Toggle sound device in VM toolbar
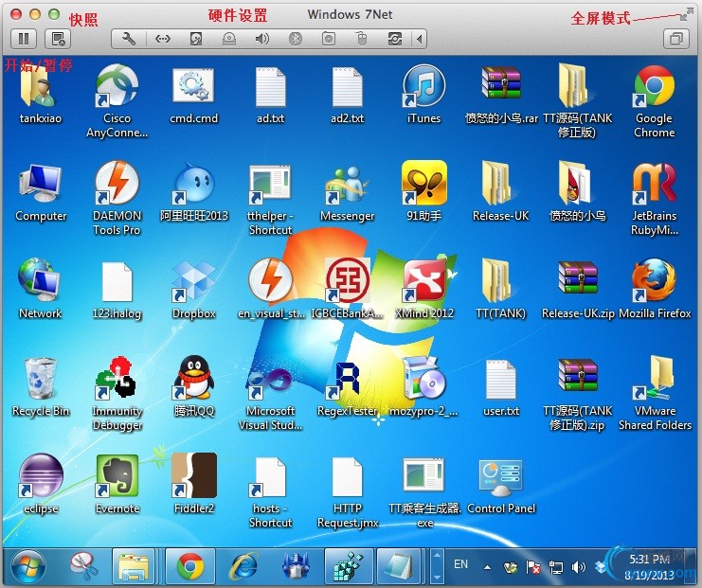702x588 pixels. click(x=261, y=39)
